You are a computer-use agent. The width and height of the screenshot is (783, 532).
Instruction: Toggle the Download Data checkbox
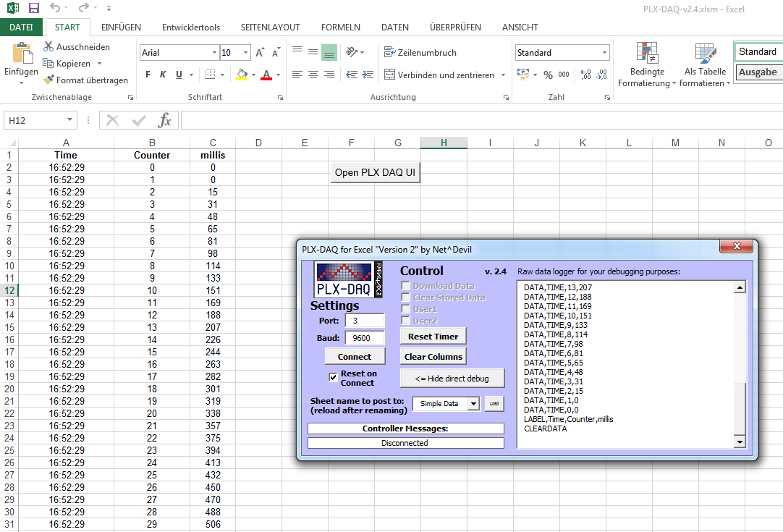[405, 286]
